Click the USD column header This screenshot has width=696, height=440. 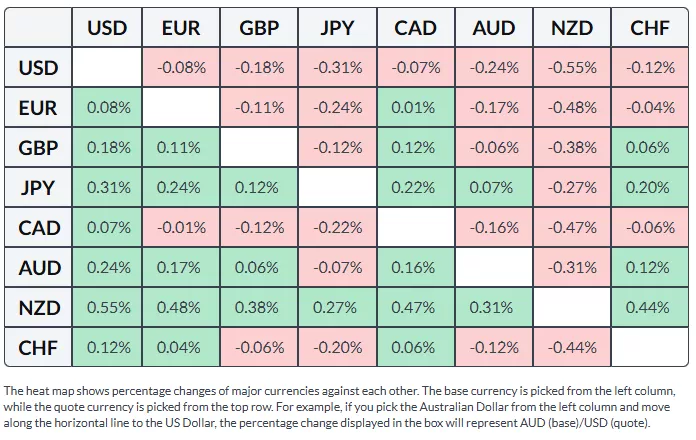click(x=107, y=29)
